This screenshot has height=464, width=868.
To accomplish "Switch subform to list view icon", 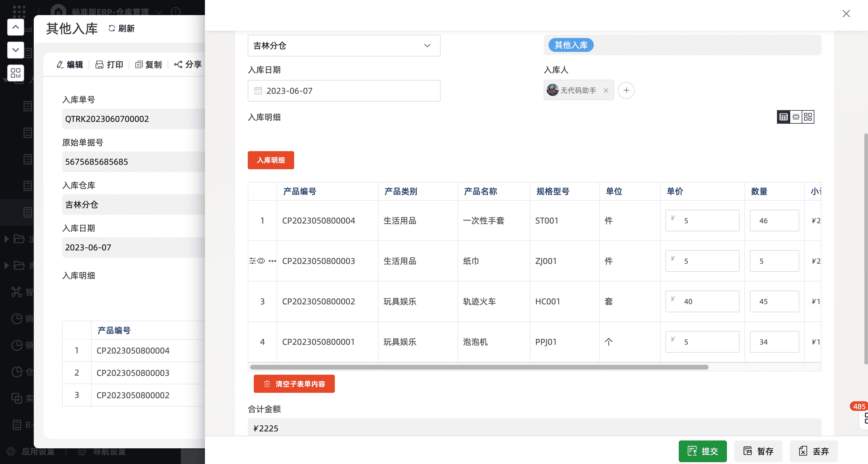I will [x=796, y=117].
